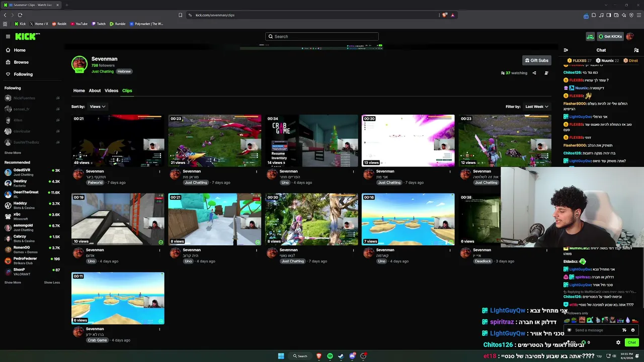644x362 pixels.
Task: Expand Show More under Recommended
Action: pyautogui.click(x=13, y=283)
